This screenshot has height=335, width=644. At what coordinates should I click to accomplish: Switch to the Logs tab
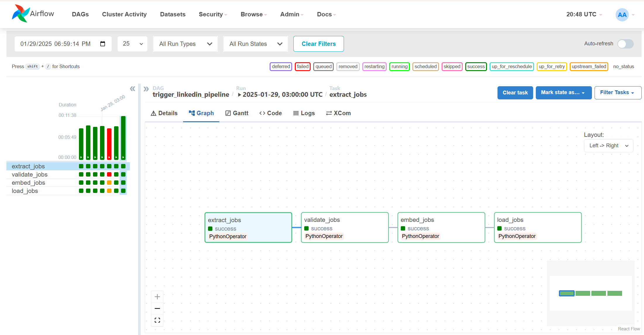(304, 113)
